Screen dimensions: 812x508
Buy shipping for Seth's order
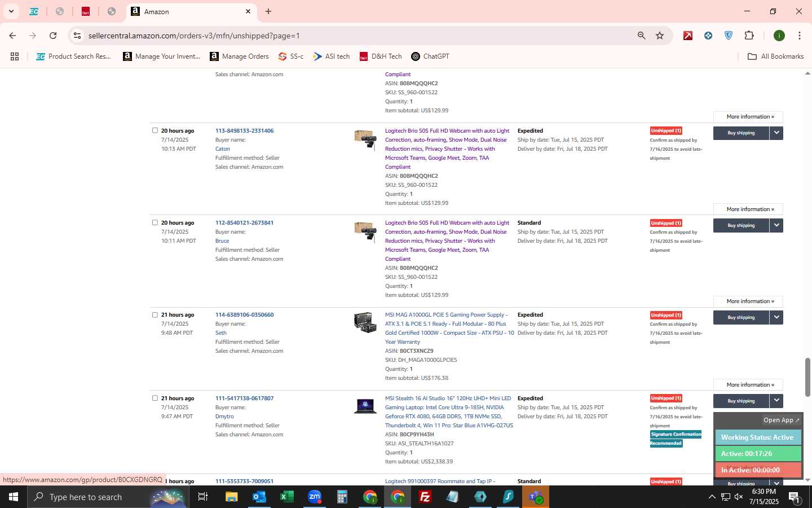(741, 317)
